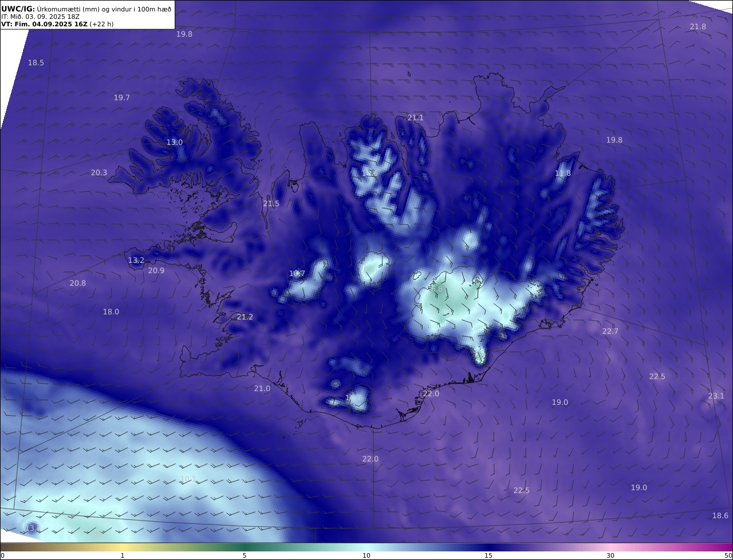Click the 20.9 value label
Screen dimensions: 733x560
tap(156, 271)
